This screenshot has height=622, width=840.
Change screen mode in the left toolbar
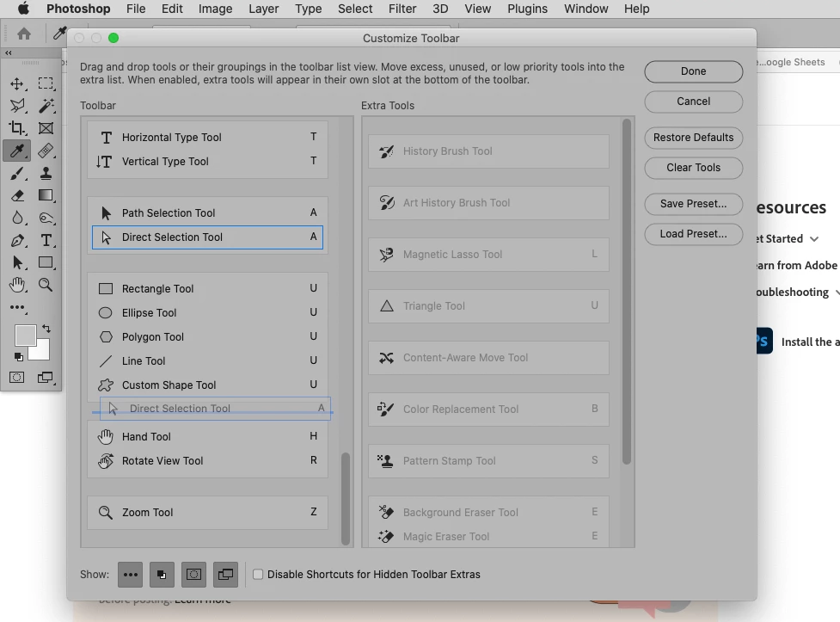pyautogui.click(x=46, y=378)
